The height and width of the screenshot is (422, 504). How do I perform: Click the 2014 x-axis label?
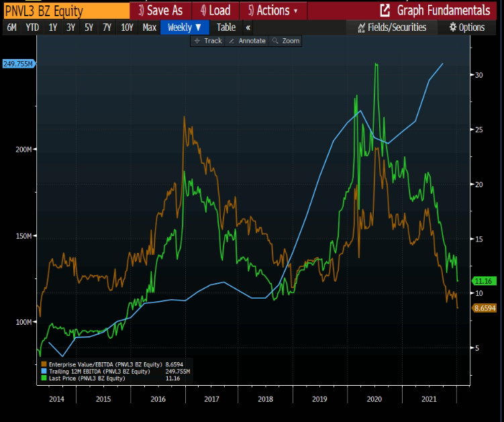(56, 399)
